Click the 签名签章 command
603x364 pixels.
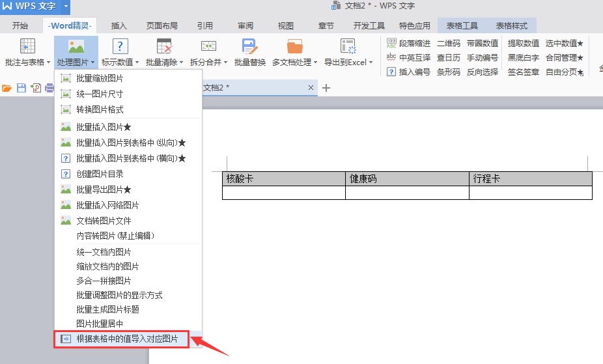click(524, 72)
